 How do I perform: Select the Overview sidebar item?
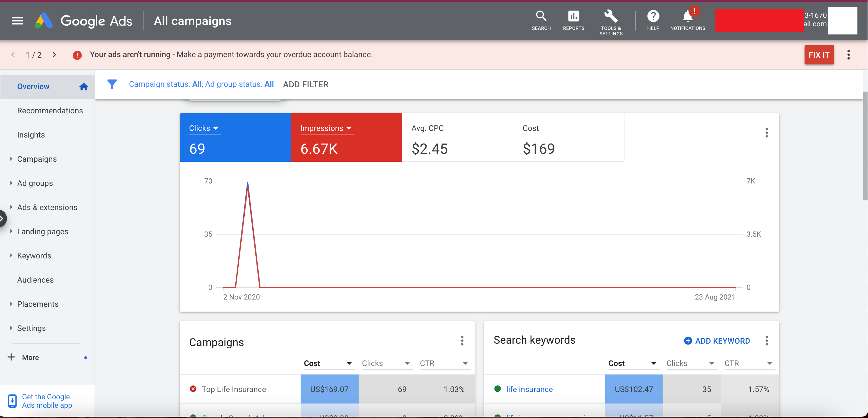[33, 86]
